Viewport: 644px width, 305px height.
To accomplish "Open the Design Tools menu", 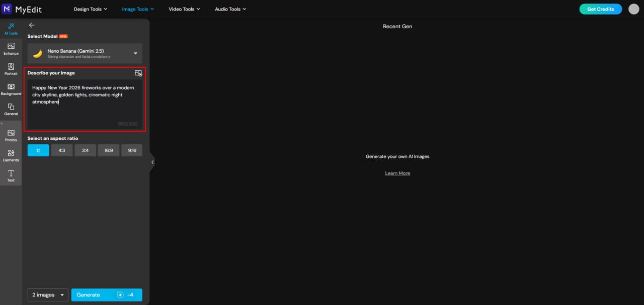I will pos(91,9).
